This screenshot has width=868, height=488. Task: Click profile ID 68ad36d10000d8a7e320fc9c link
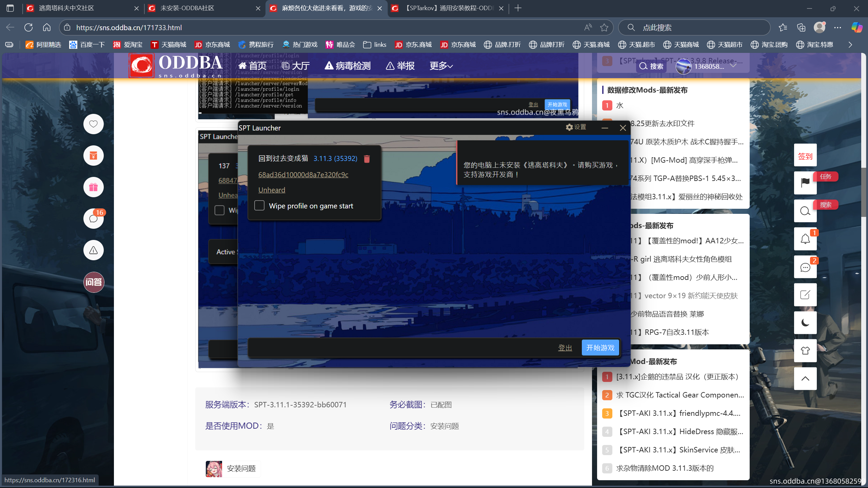point(303,175)
